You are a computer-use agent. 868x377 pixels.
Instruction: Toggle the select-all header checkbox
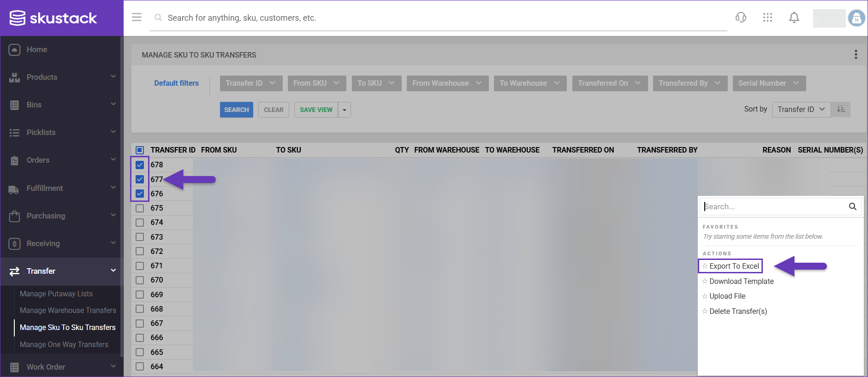(x=140, y=150)
